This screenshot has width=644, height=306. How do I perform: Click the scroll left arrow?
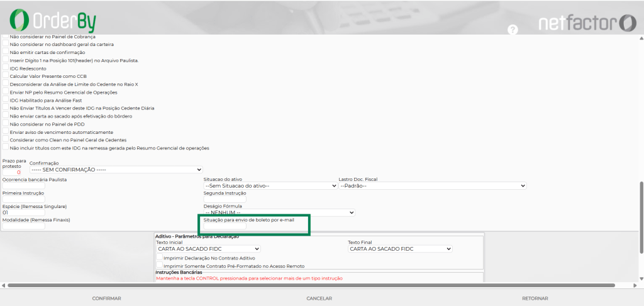pos(3,285)
